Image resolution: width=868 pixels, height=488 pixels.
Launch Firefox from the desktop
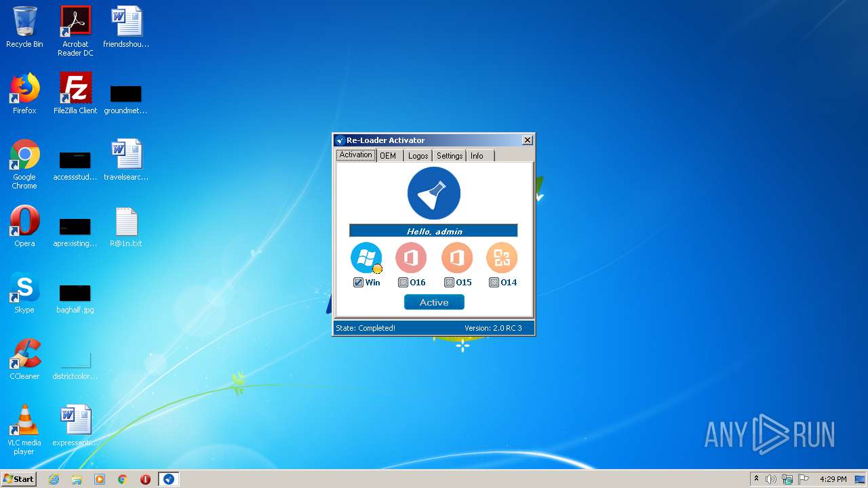pyautogui.click(x=24, y=94)
